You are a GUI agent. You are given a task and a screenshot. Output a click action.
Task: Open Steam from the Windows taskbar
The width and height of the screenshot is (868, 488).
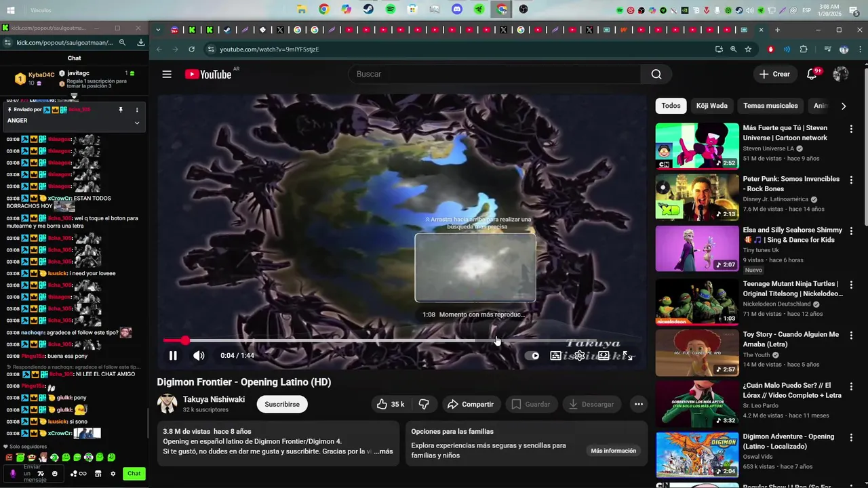tap(368, 9)
